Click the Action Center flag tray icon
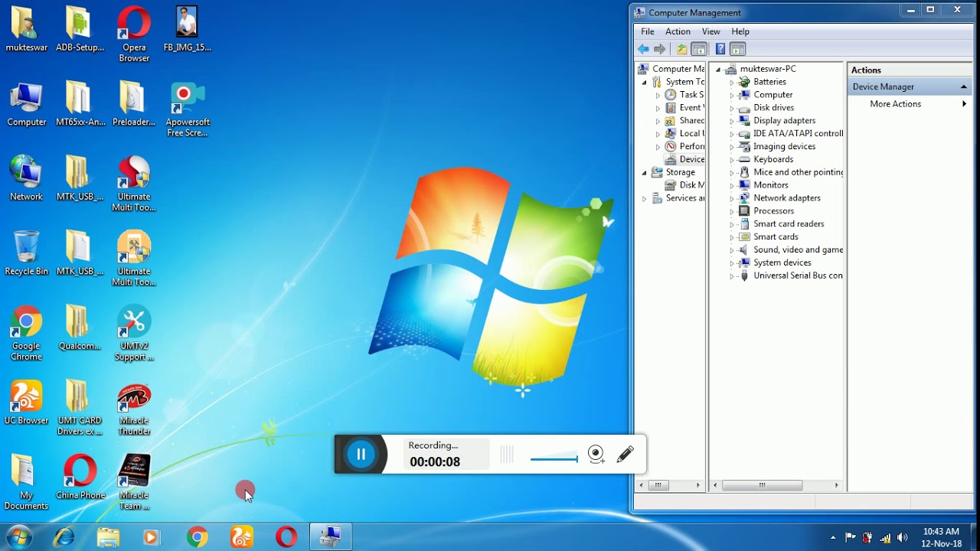980x551 pixels. 851,537
